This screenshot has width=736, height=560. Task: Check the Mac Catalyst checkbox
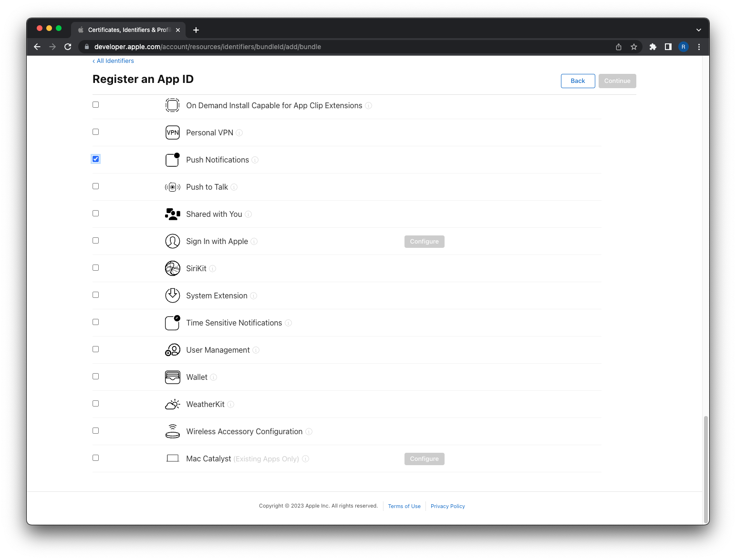tap(95, 458)
